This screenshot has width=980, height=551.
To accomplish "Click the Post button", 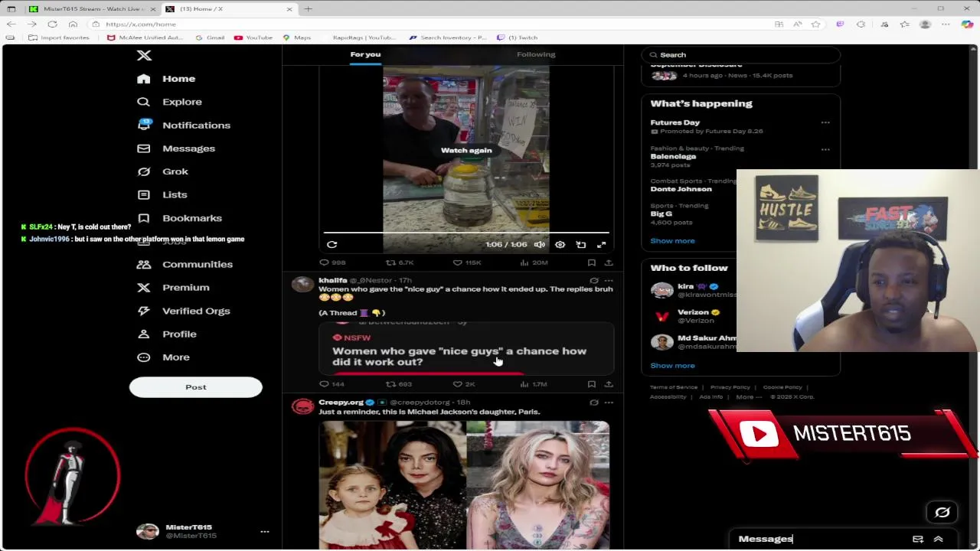I will [x=195, y=387].
